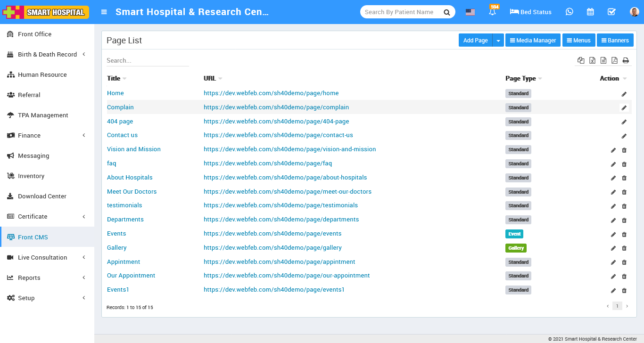The image size is (644, 343).
Task: Open the Menus button in the toolbar
Action: tap(578, 40)
